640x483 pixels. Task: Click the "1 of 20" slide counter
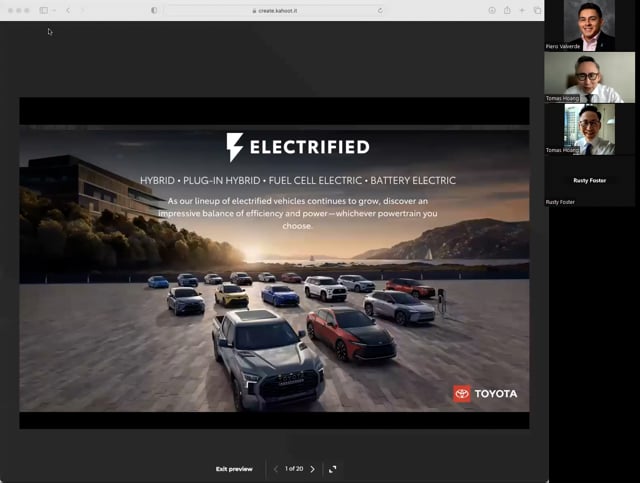pos(294,469)
